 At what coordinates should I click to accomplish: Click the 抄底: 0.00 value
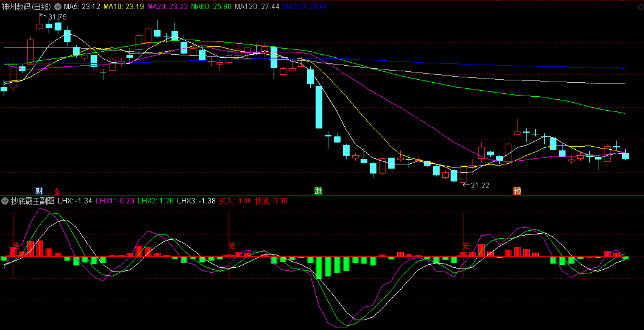[x=271, y=201]
